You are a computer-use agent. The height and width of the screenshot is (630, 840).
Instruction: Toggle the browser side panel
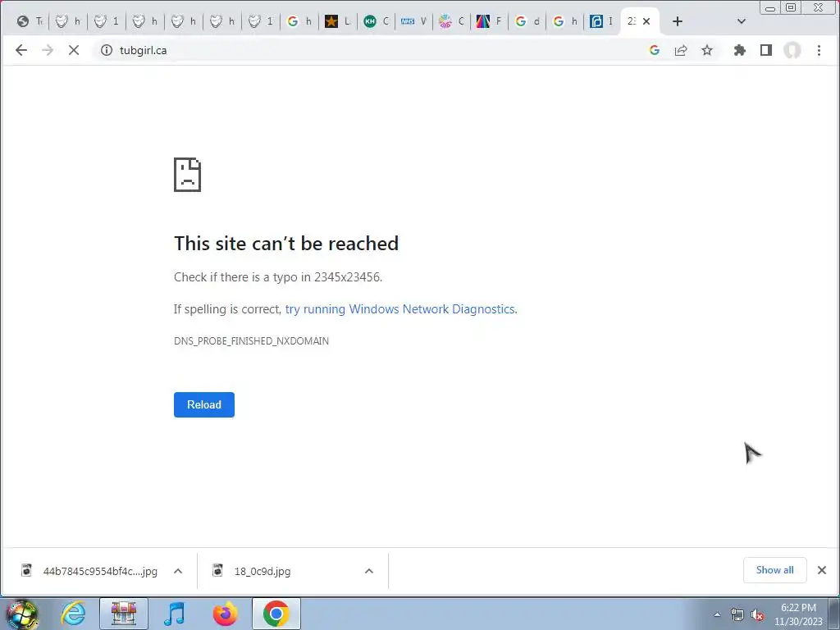[766, 50]
